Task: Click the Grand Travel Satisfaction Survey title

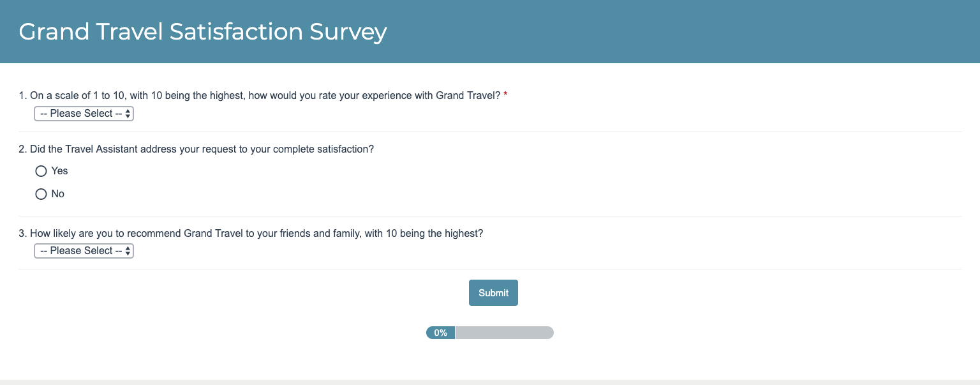Action: pyautogui.click(x=203, y=31)
